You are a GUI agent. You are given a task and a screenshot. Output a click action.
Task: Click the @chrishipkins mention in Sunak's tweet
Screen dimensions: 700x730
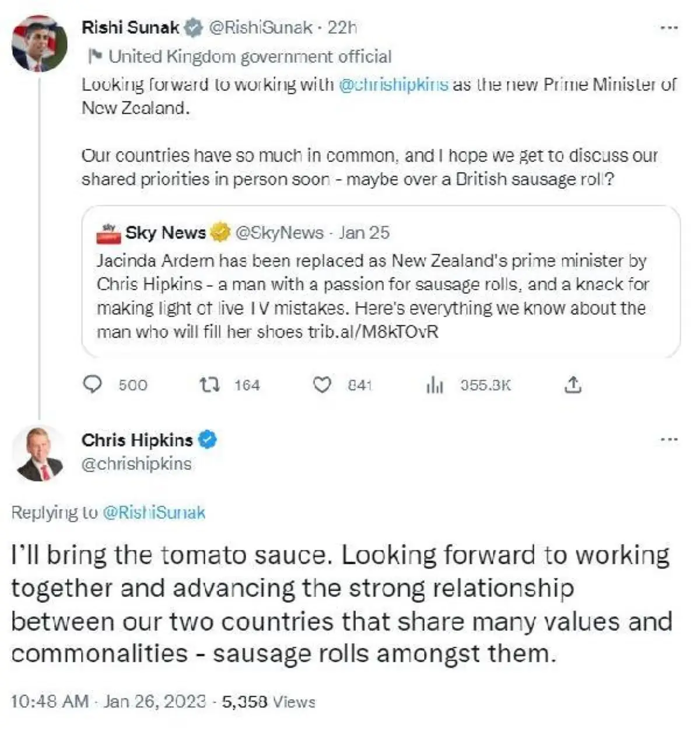(x=393, y=85)
